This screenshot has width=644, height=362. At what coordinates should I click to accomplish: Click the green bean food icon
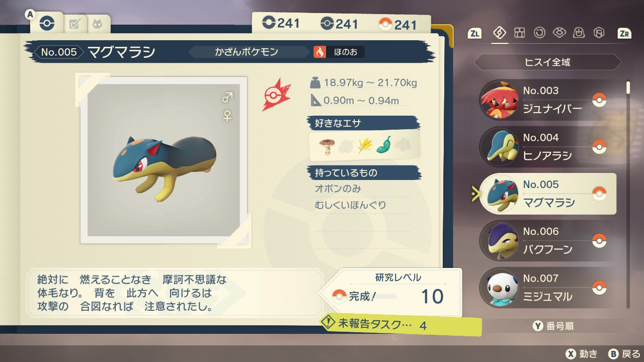[x=384, y=145]
